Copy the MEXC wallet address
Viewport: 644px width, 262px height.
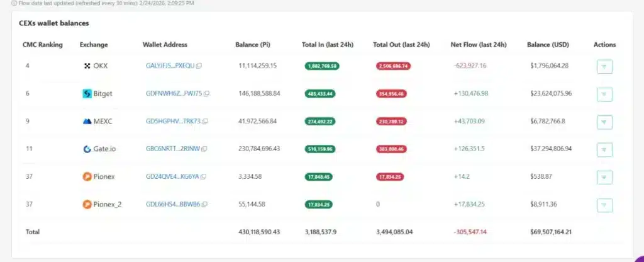[206, 122]
